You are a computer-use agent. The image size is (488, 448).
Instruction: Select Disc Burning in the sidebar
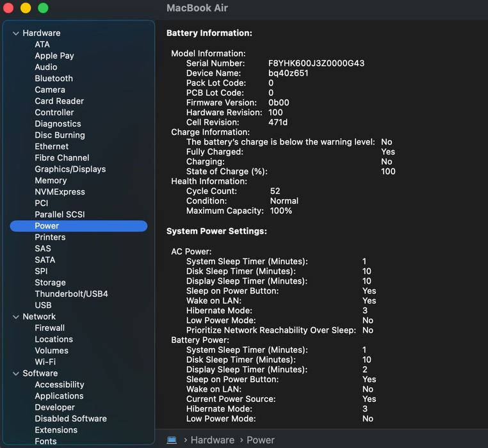coord(60,135)
